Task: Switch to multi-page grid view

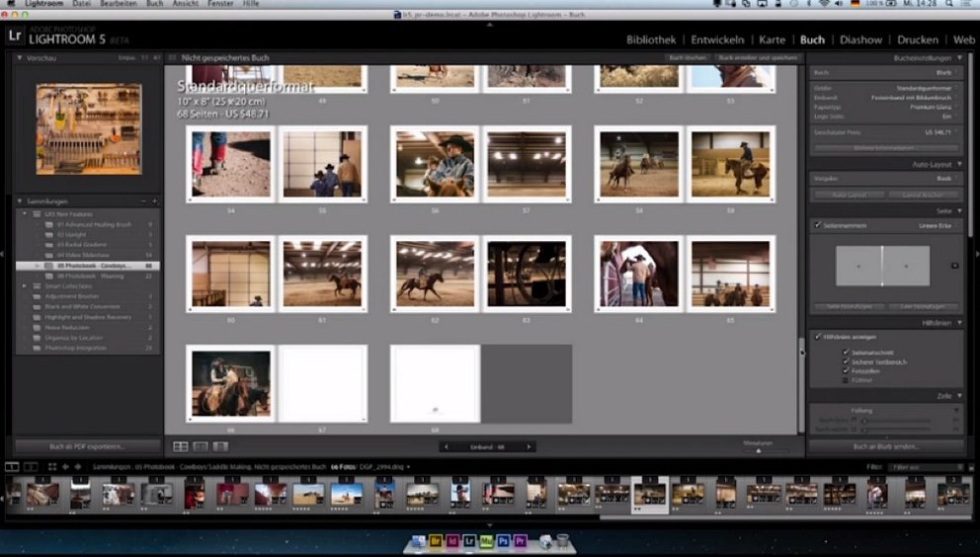Action: [181, 446]
